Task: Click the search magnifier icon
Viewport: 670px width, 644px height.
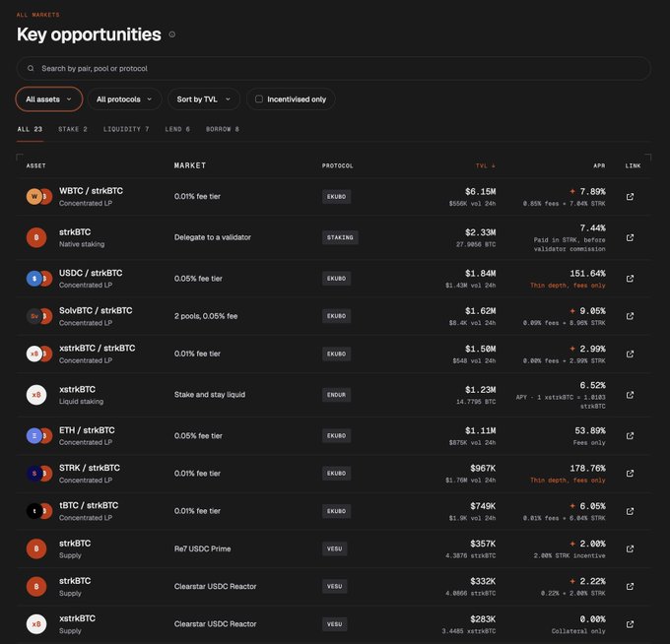Action: (x=31, y=68)
